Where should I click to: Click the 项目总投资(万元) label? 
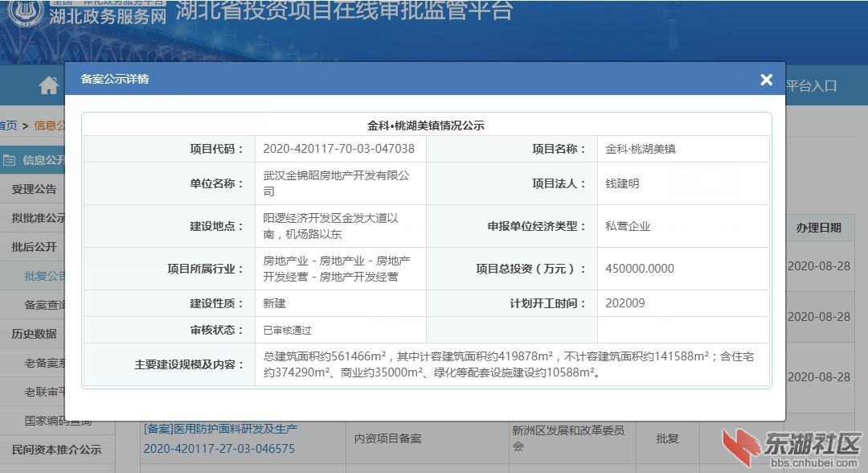pyautogui.click(x=530, y=269)
